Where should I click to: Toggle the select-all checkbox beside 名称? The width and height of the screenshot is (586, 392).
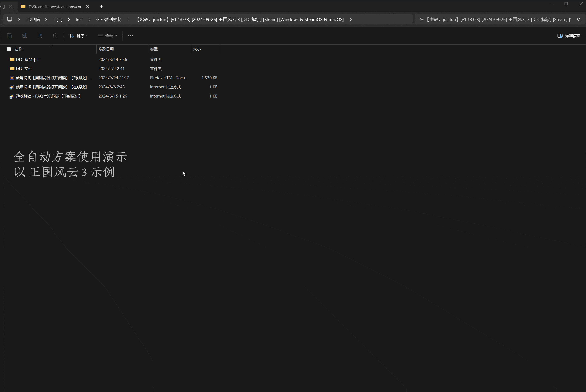[9, 49]
